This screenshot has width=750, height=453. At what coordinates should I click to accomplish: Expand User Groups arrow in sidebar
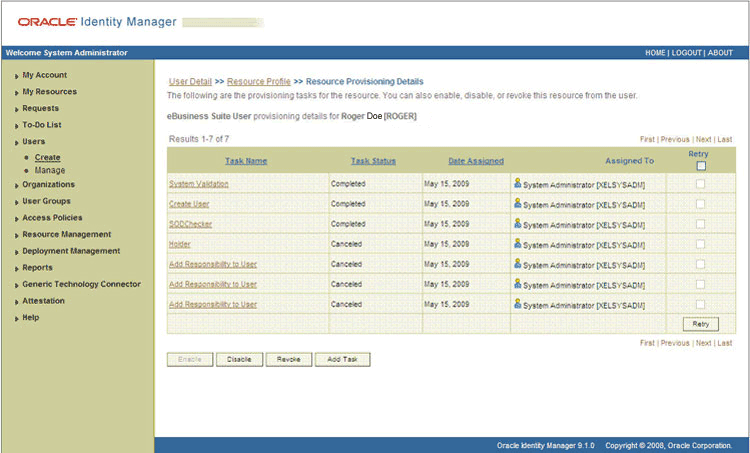click(x=17, y=202)
